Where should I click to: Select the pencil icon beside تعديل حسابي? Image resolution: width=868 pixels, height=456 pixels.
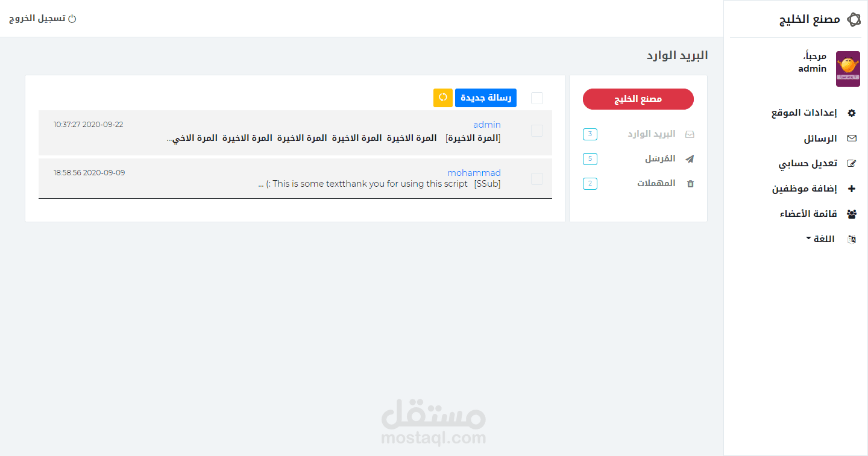pos(852,163)
